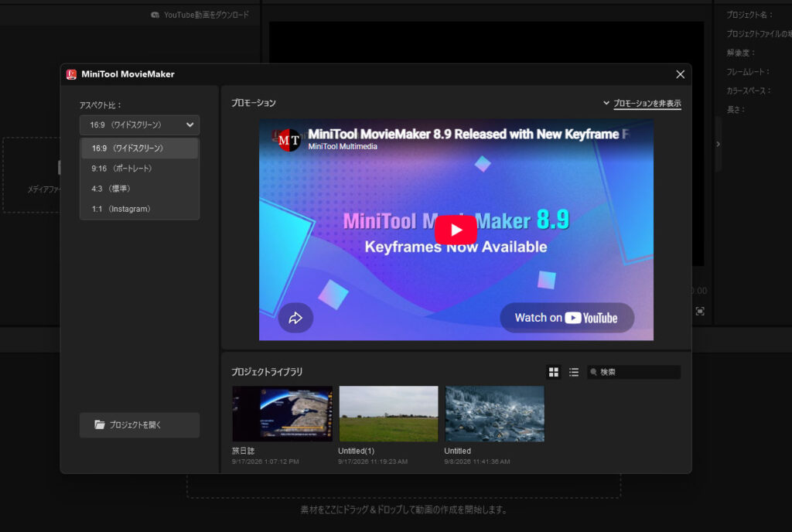Switch library to list view
The image size is (792, 532).
[574, 372]
